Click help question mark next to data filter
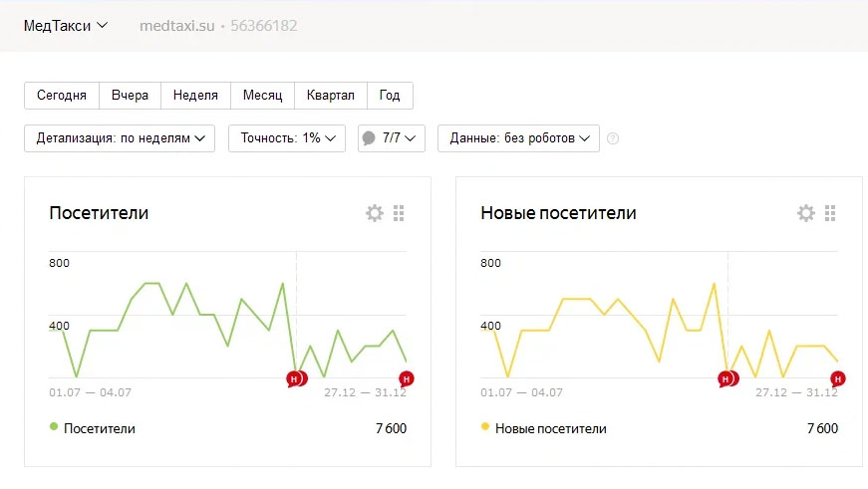868x489 pixels. click(613, 138)
